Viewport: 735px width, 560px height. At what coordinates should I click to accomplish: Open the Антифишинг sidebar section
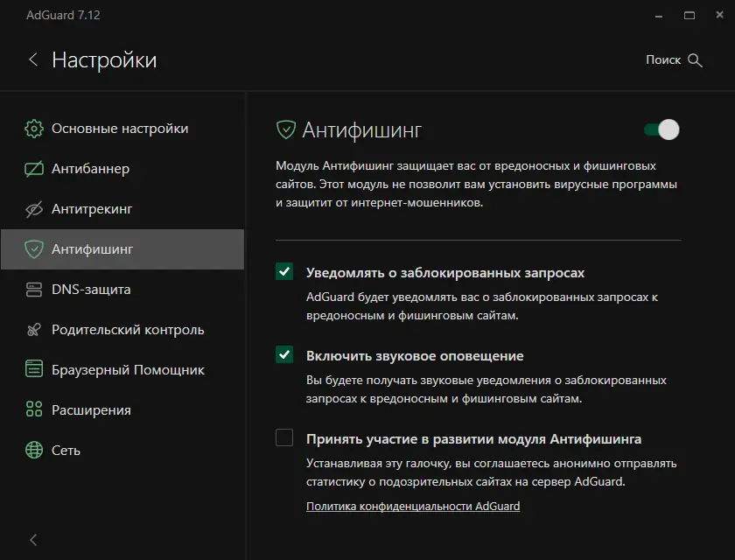pyautogui.click(x=93, y=249)
